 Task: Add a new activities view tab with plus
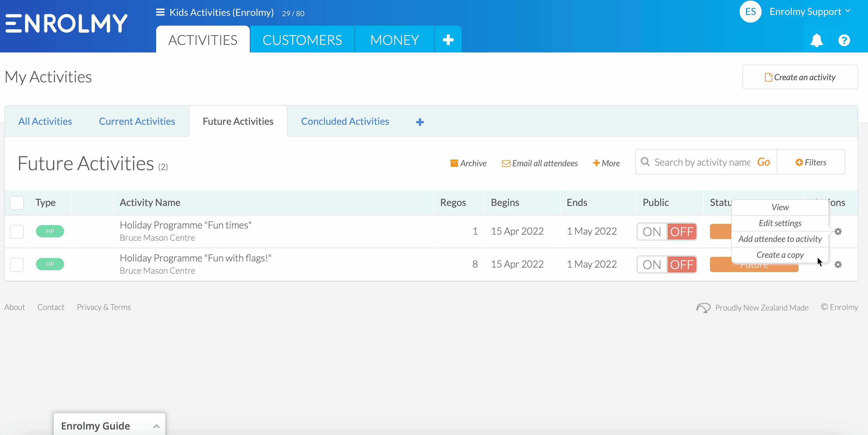pos(419,122)
